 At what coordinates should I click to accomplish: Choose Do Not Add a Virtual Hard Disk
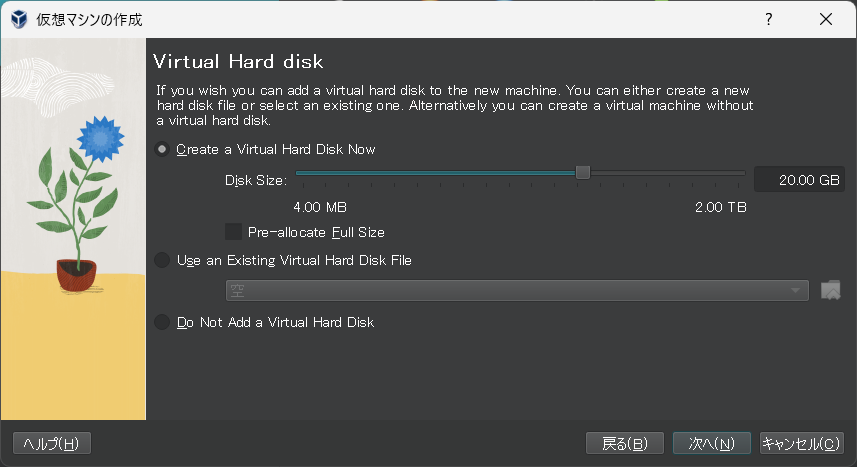coord(163,322)
